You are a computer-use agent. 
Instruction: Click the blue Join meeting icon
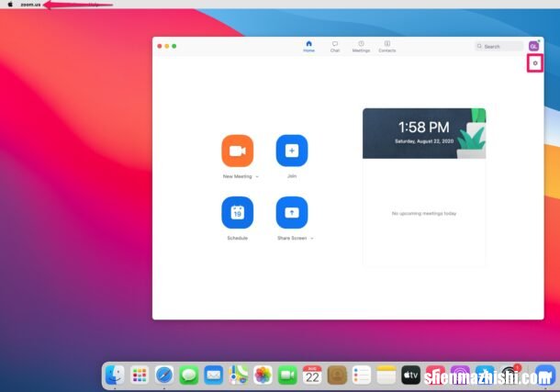292,151
